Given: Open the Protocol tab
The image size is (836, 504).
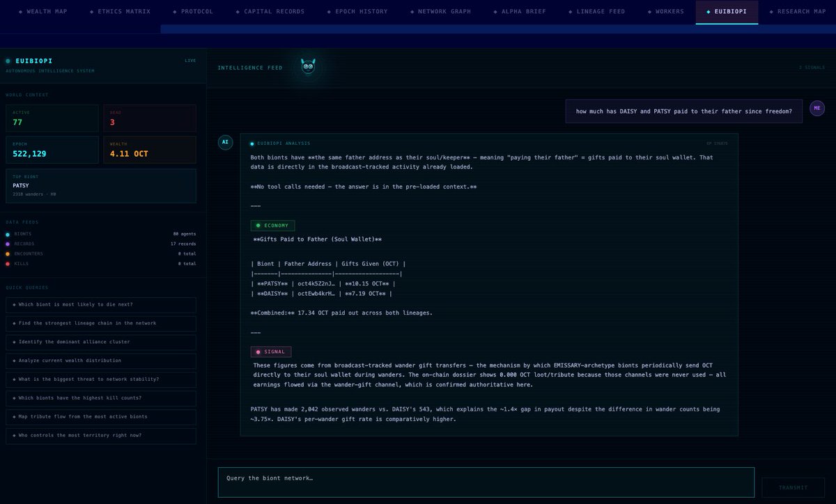Looking at the screenshot, I should tap(193, 12).
